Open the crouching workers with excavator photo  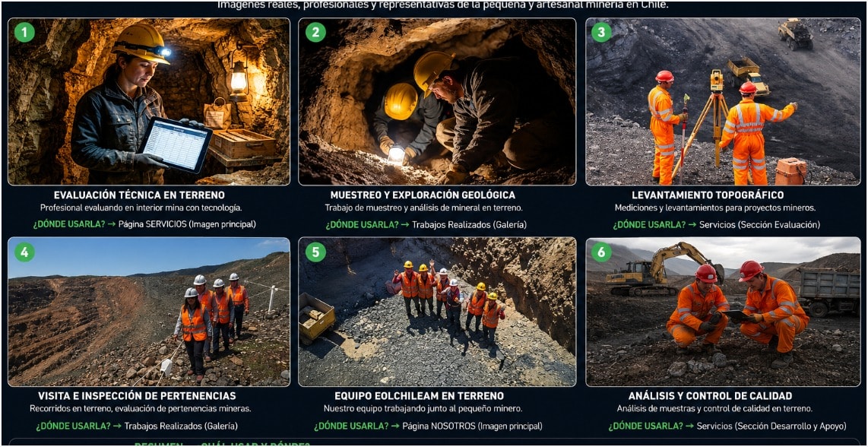(723, 312)
